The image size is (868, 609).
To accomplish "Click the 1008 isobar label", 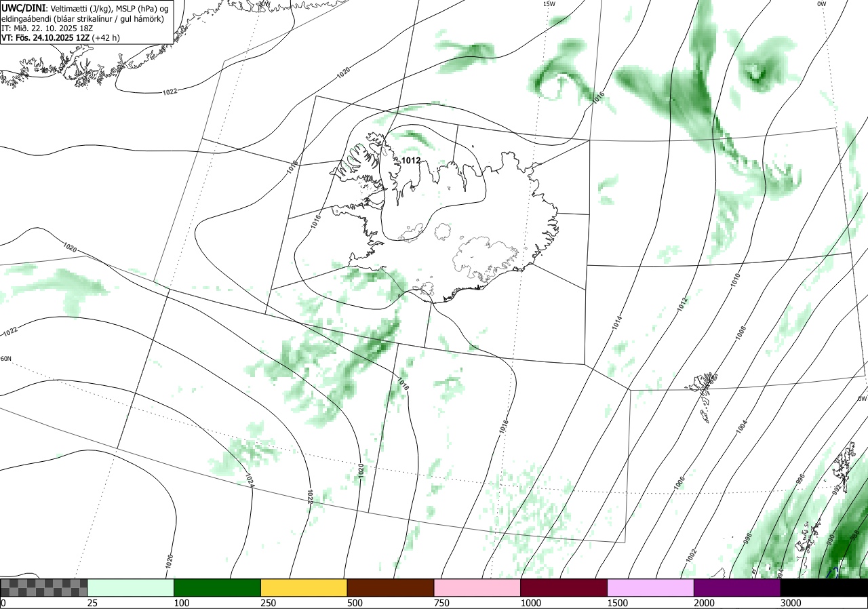I will pos(740,333).
